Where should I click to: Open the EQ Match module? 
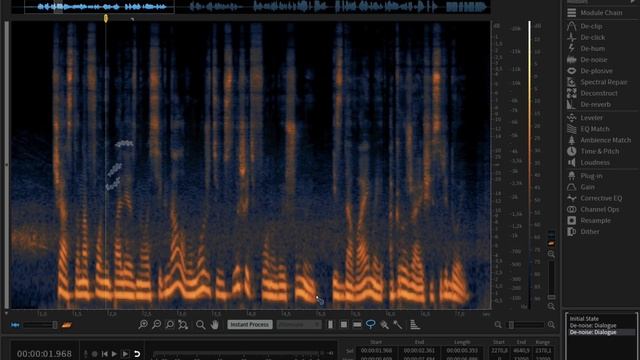588,129
